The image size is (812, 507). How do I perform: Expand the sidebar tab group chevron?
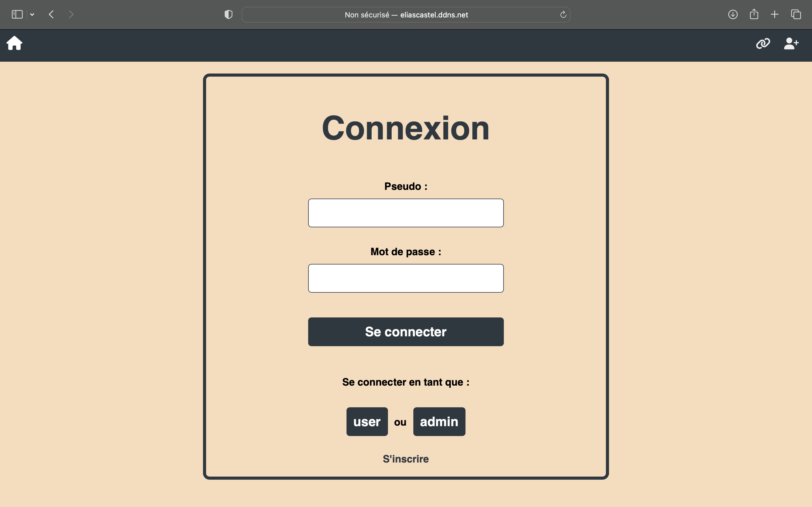(32, 14)
